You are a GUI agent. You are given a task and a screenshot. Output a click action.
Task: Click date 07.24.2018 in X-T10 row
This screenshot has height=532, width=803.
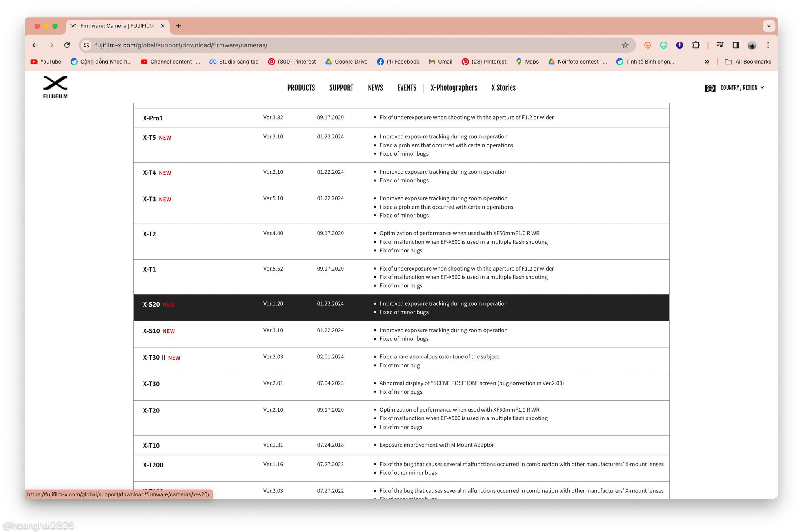pos(330,445)
